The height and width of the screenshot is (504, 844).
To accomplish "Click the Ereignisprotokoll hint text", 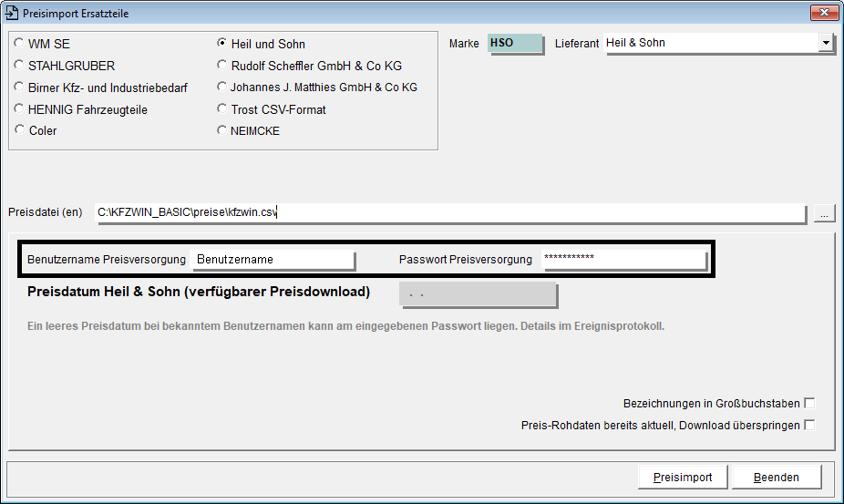I will pos(345,326).
